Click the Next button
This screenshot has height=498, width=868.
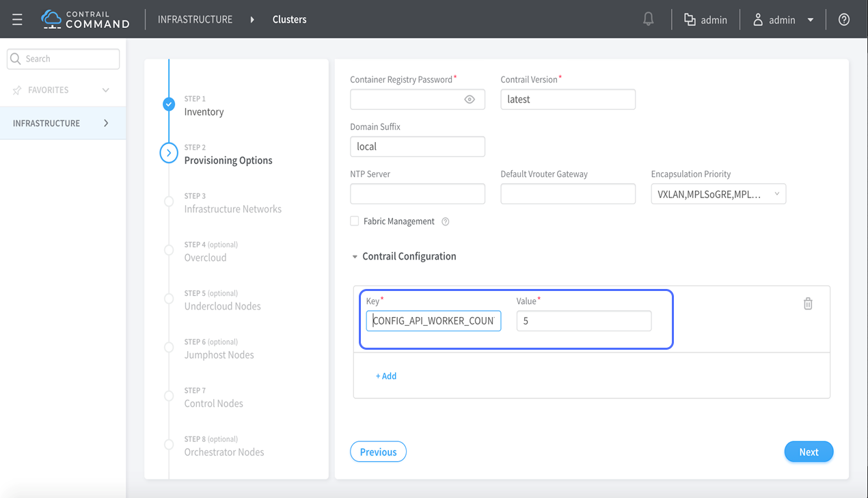pyautogui.click(x=809, y=452)
